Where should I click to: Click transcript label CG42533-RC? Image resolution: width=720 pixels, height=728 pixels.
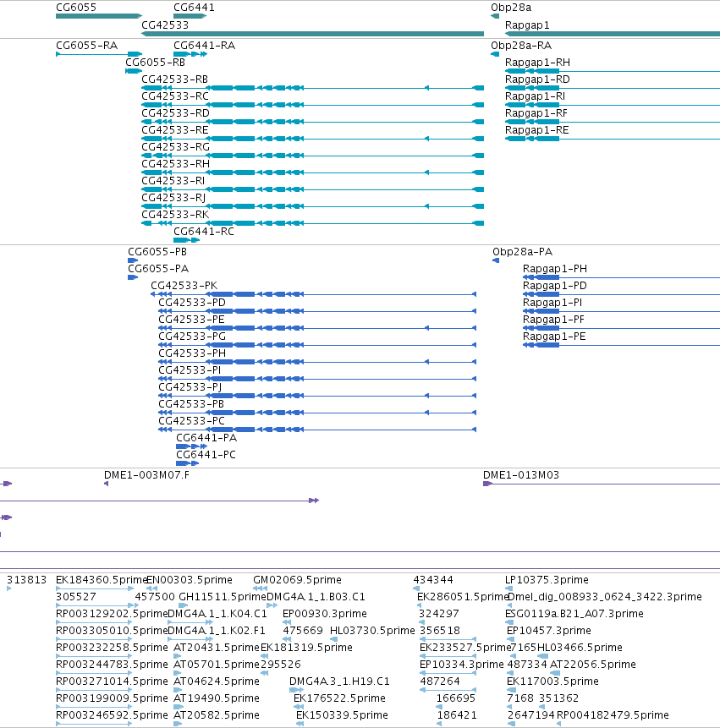point(175,96)
